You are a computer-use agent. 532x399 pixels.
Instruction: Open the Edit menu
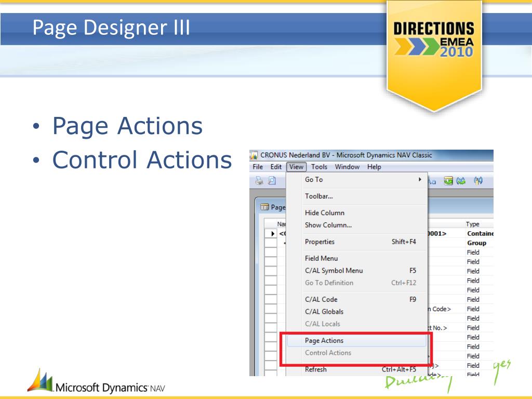pos(276,167)
